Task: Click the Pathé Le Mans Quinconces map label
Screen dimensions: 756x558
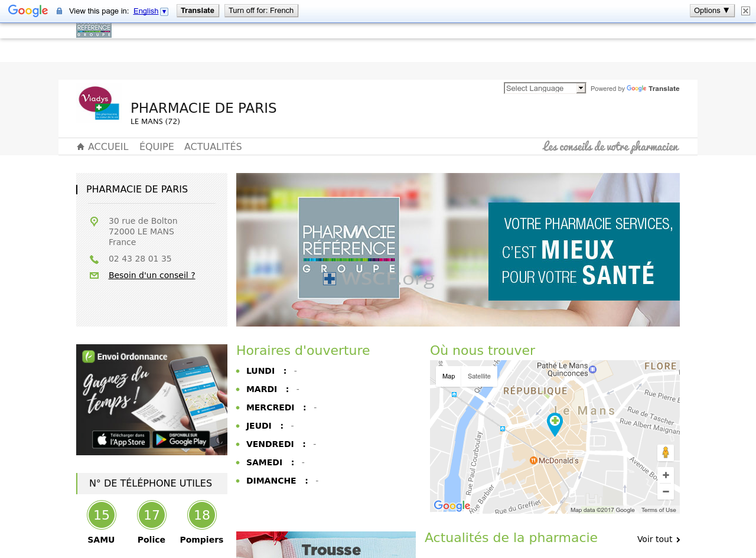Action: 562,370
